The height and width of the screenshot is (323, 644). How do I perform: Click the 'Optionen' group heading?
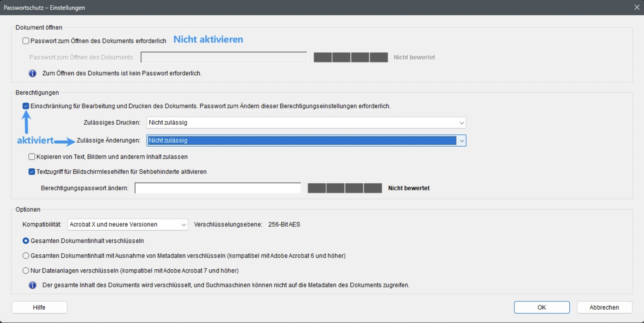(x=28, y=210)
